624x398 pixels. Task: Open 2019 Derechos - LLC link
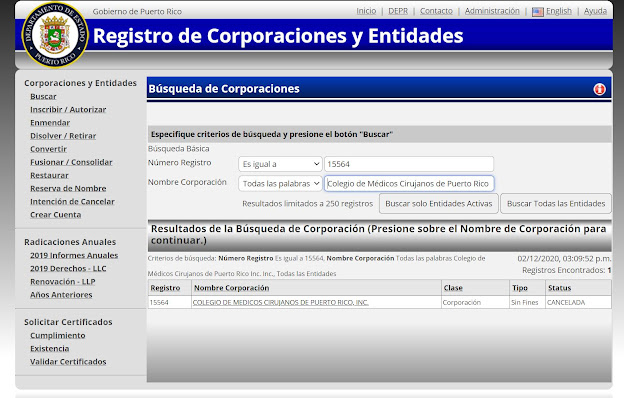coord(68,268)
